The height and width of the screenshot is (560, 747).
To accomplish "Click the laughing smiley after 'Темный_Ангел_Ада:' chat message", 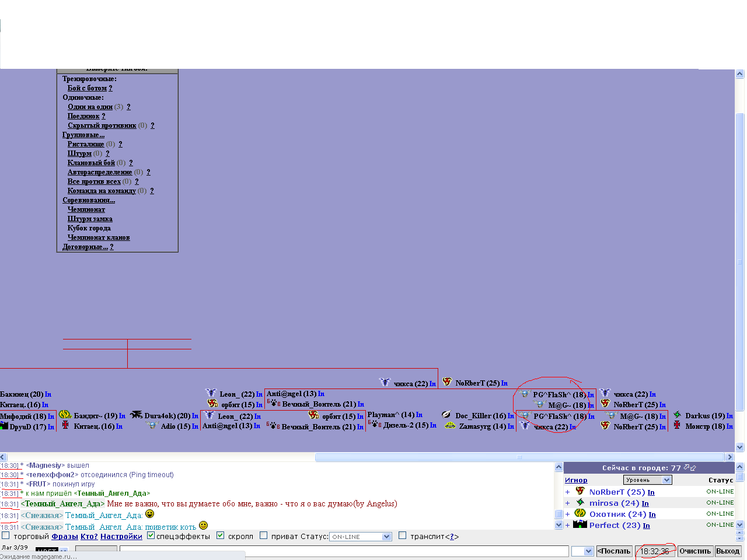I will click(x=149, y=514).
